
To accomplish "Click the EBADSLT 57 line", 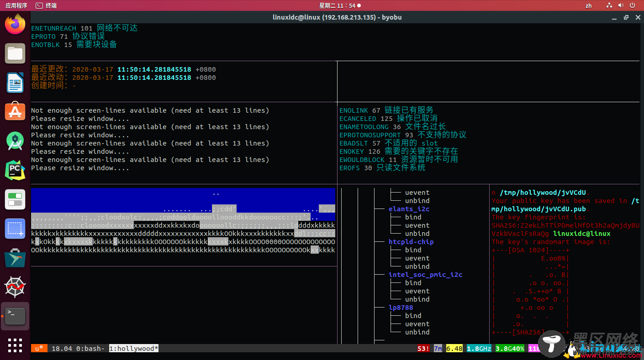I will [x=388, y=143].
